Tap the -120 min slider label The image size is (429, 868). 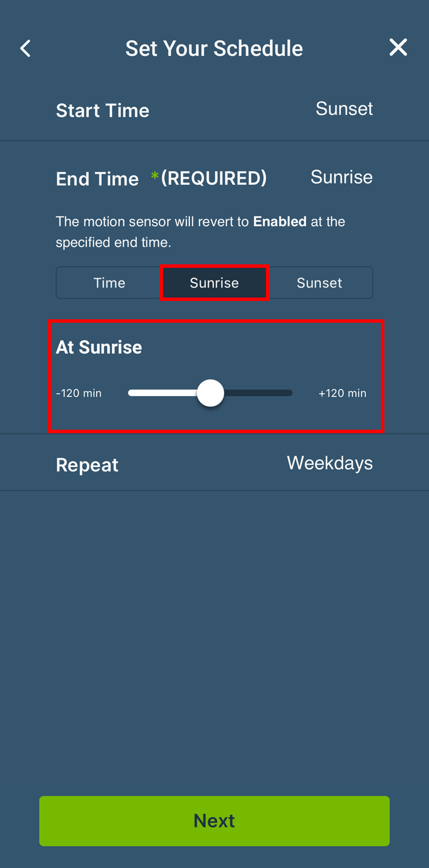[79, 393]
